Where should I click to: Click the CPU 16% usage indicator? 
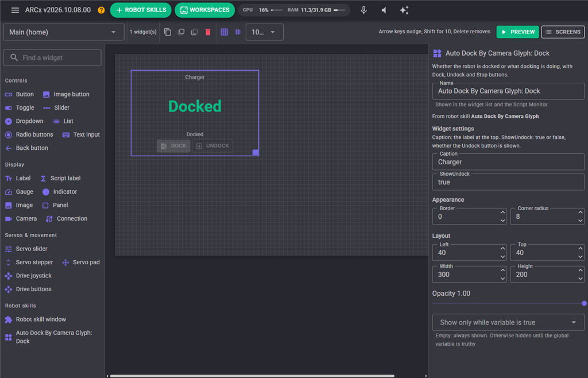click(262, 10)
